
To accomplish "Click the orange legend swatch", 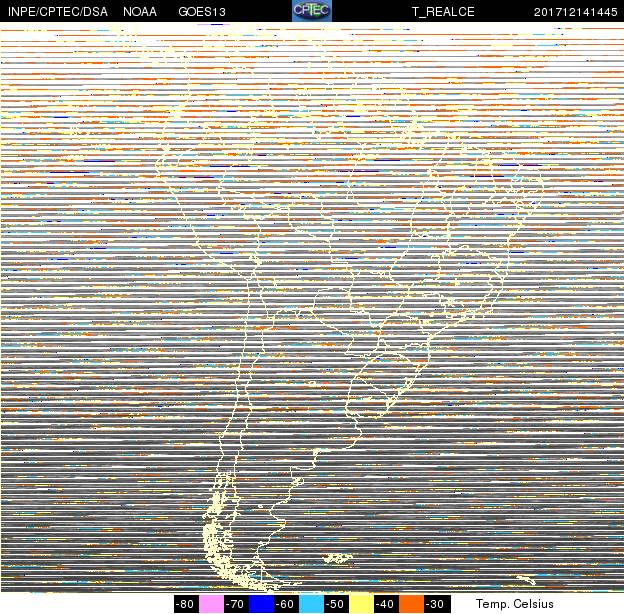I will [x=411, y=604].
